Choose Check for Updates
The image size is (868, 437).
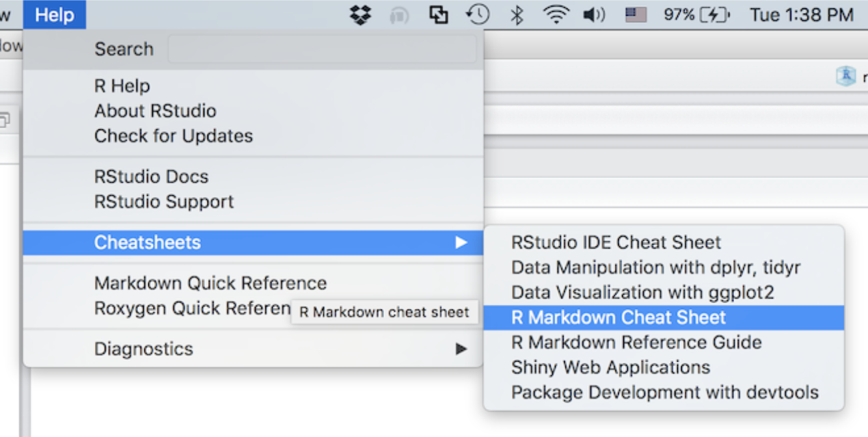click(x=173, y=136)
